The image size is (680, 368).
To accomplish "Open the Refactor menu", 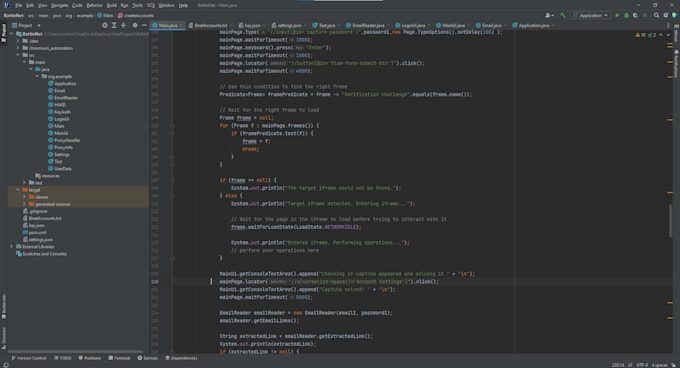I will click(x=95, y=5).
